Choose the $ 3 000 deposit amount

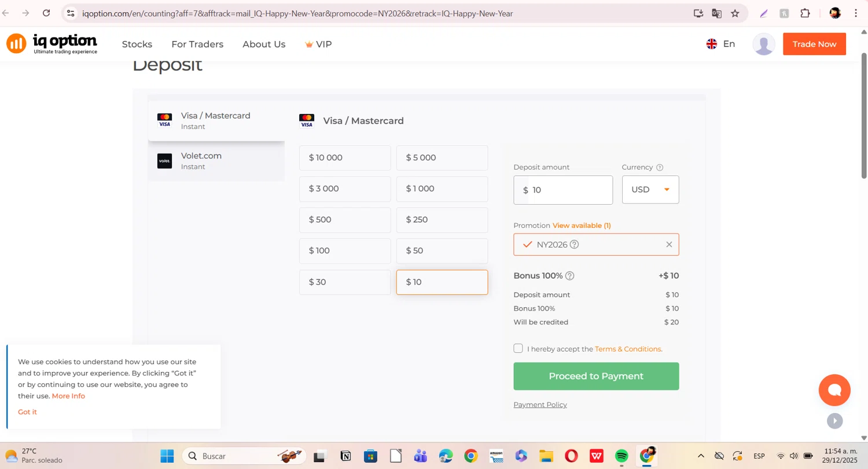(345, 189)
